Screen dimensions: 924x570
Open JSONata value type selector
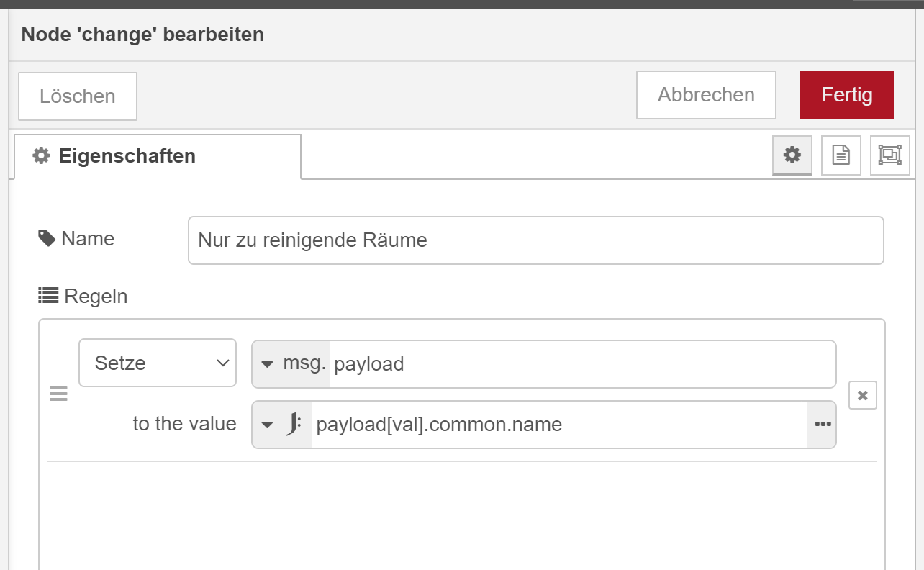(x=282, y=425)
